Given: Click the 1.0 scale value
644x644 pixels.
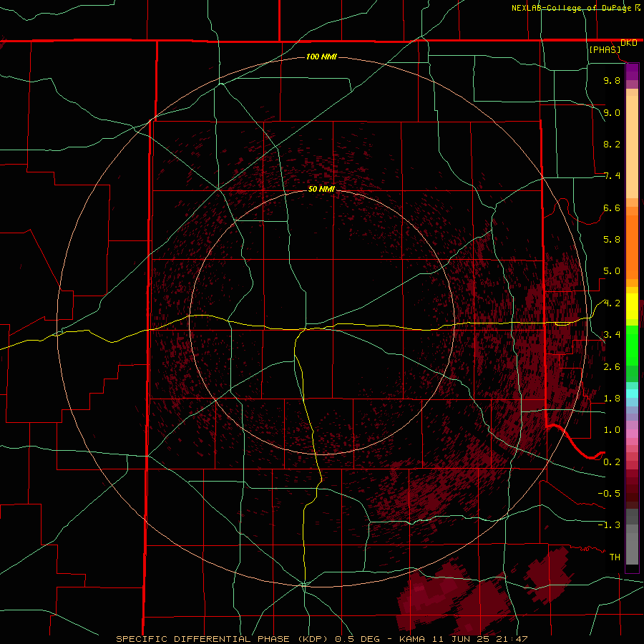Looking at the screenshot, I should pyautogui.click(x=612, y=430).
